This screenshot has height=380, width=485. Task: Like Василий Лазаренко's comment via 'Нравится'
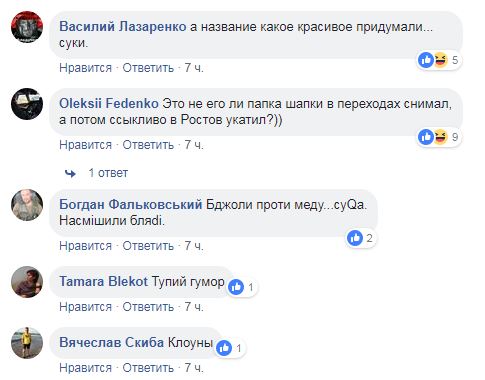[x=86, y=68]
